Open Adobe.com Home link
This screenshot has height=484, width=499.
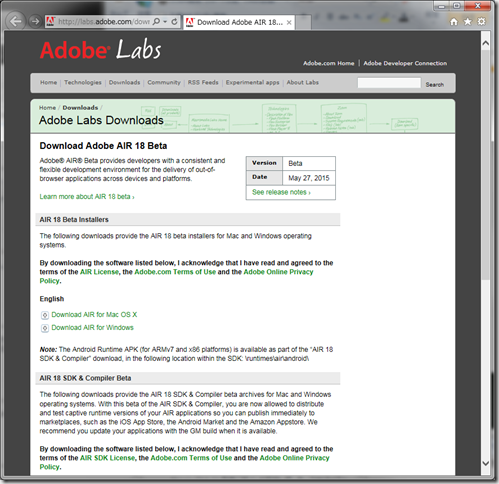[329, 63]
